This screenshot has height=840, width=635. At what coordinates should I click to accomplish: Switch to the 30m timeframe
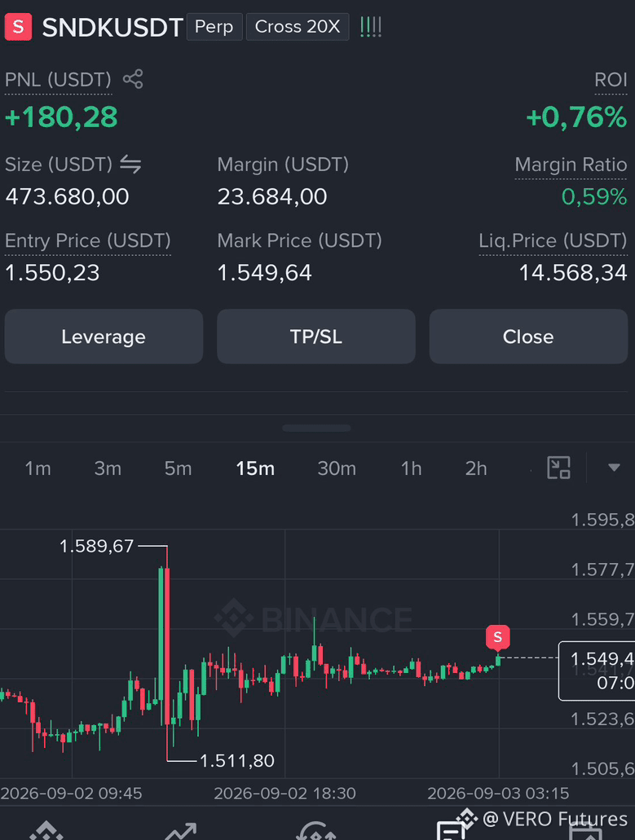tap(337, 468)
